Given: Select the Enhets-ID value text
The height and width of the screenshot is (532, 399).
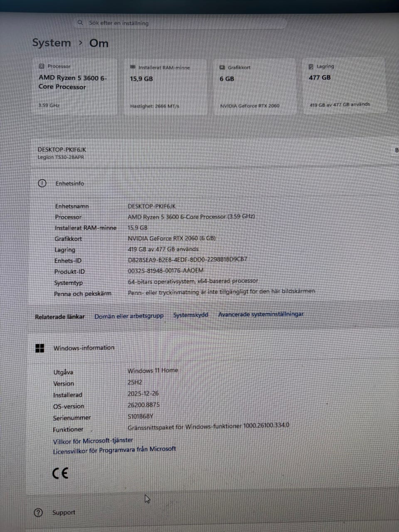Looking at the screenshot, I should (x=187, y=259).
